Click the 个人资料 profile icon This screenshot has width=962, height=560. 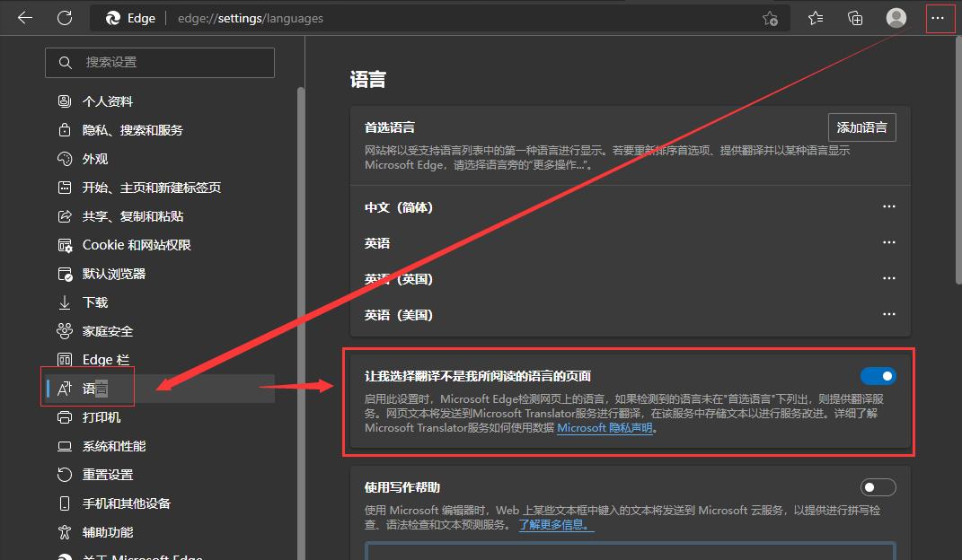click(65, 101)
